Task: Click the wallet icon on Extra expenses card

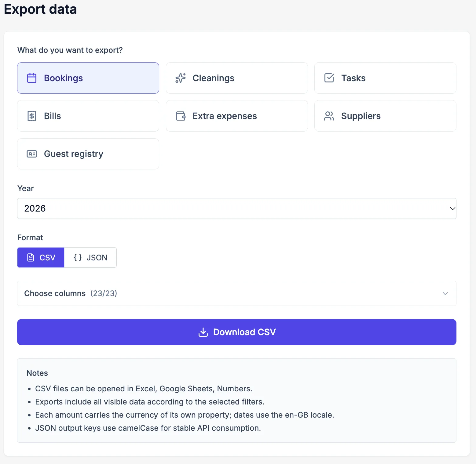Action: (x=181, y=116)
